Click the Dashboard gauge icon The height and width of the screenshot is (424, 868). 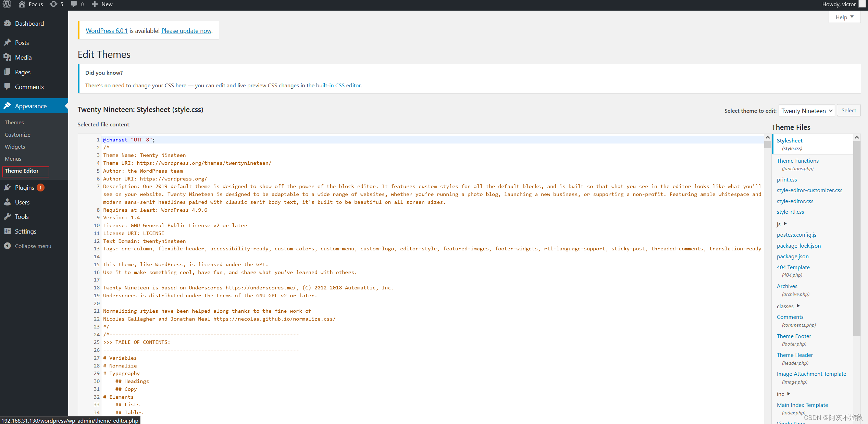tap(8, 23)
